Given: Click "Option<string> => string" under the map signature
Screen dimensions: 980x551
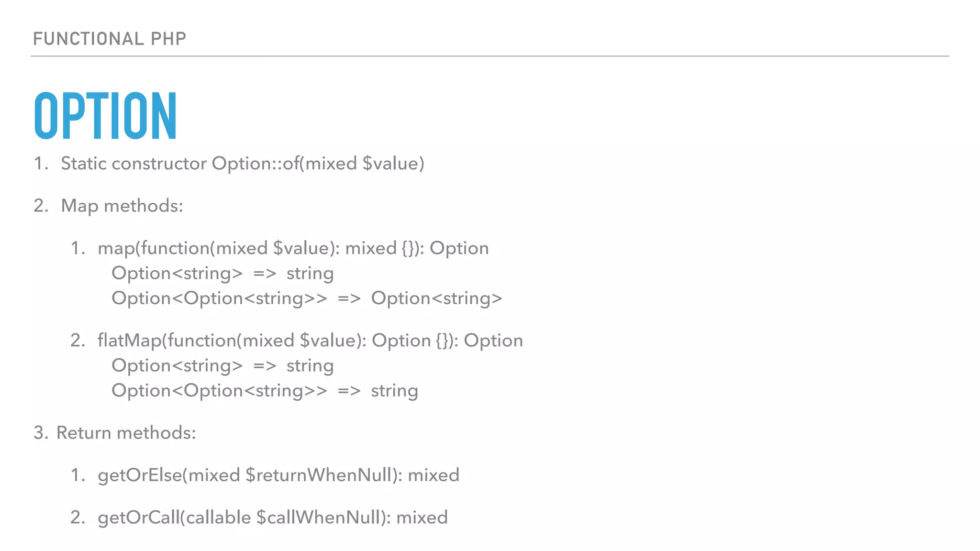Looking at the screenshot, I should pyautogui.click(x=223, y=274).
